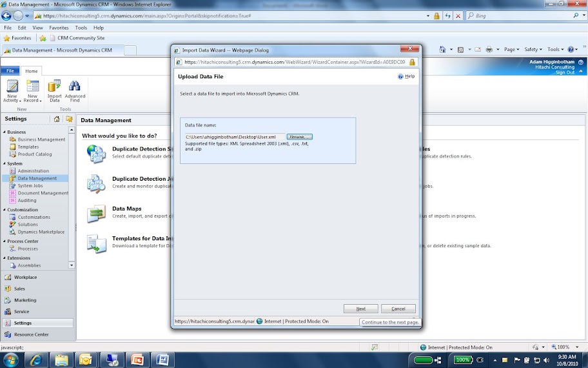The image size is (588, 368).
Task: Open Word from the taskbar
Action: pos(162,360)
